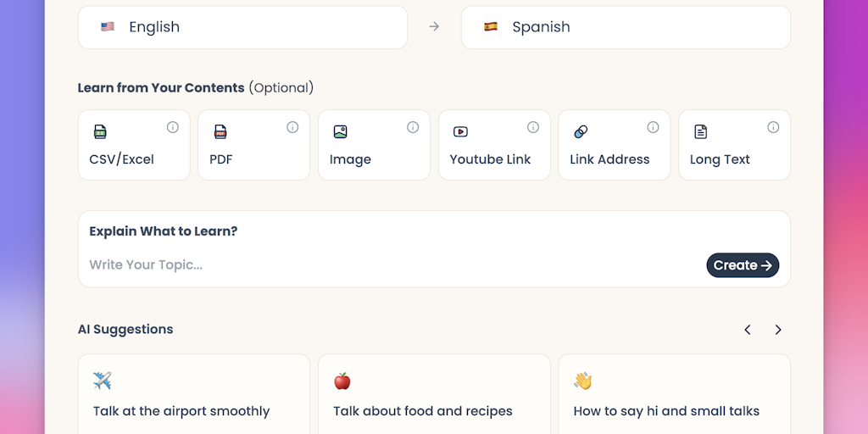The image size is (868, 434).
Task: Click the Image picture icon
Action: coord(340,132)
